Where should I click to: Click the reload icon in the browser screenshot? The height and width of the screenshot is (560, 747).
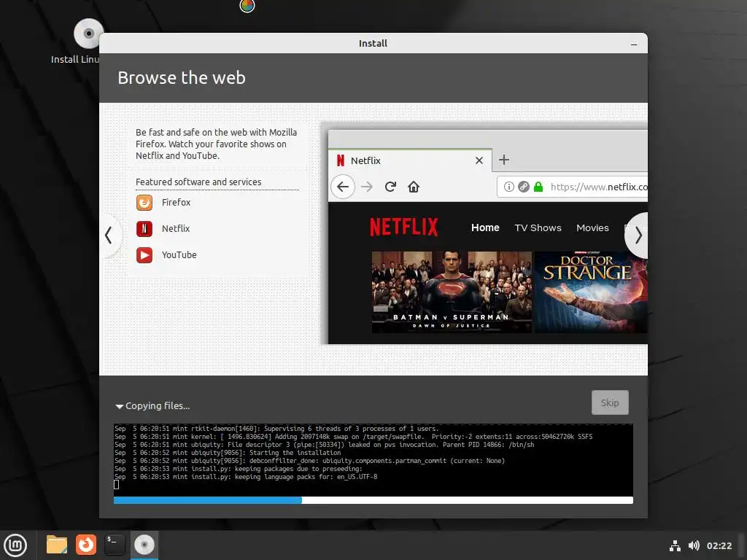tap(390, 187)
